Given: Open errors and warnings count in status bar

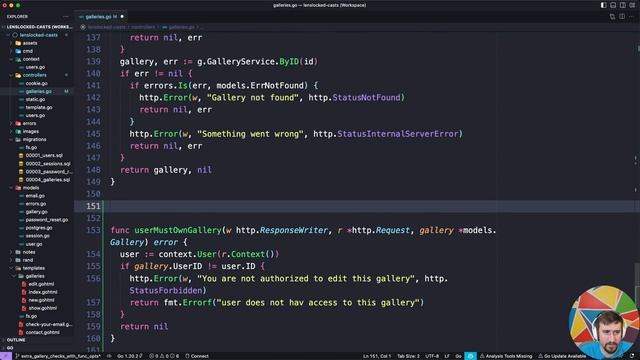Looking at the screenshot, I should coord(164,356).
